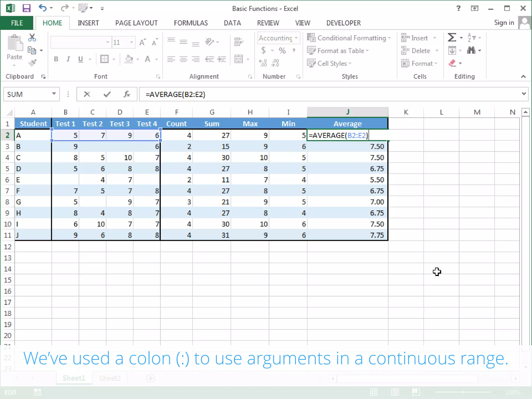Open the font name dropdown
Viewport: 532px width, 399px height.
pos(108,42)
